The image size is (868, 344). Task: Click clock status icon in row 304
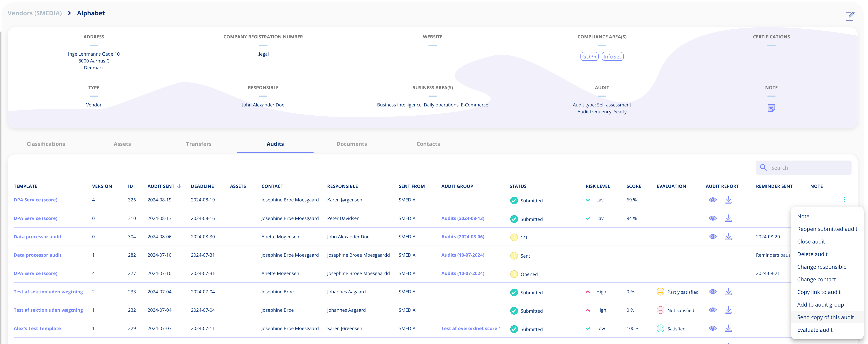point(514,237)
